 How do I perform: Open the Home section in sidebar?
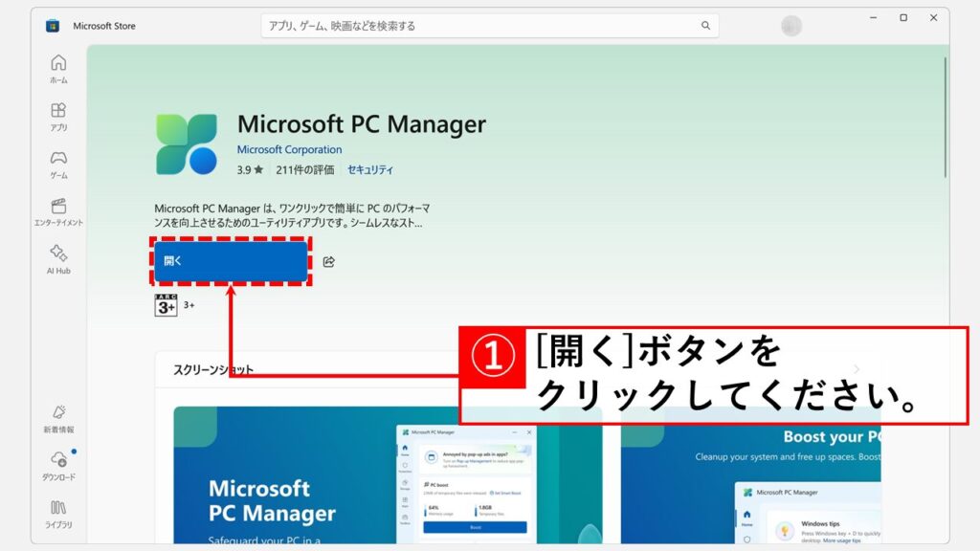click(x=58, y=69)
